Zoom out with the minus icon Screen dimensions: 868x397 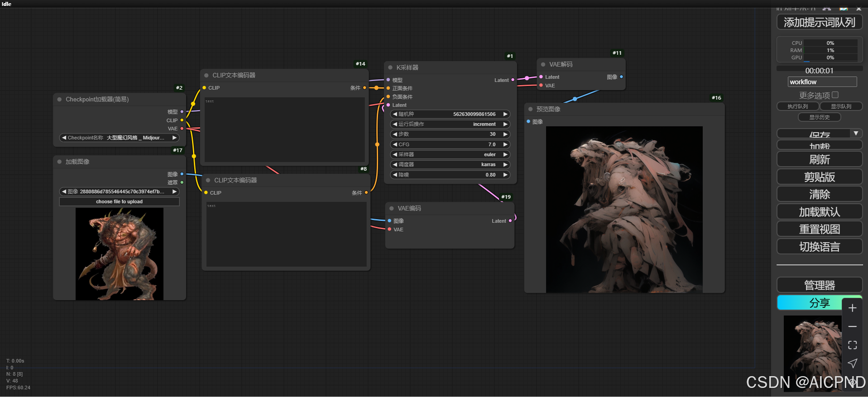[x=852, y=326]
